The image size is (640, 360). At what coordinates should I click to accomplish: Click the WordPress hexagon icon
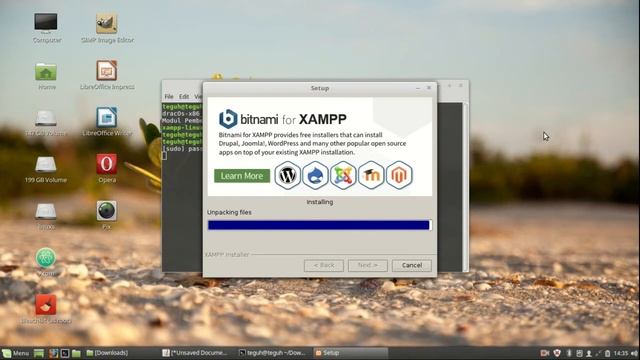(x=288, y=175)
